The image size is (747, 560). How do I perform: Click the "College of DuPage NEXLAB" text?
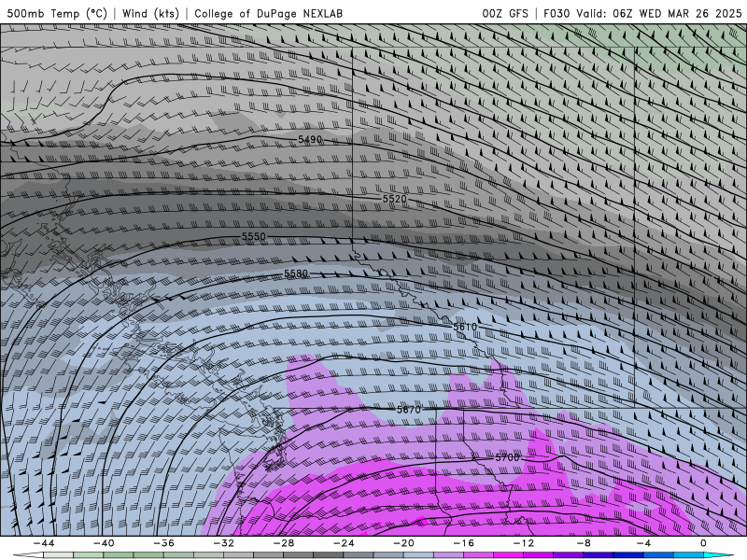(268, 13)
